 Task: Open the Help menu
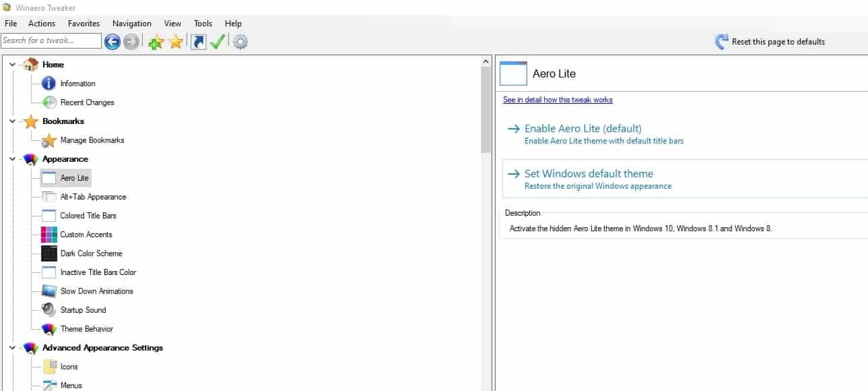233,24
